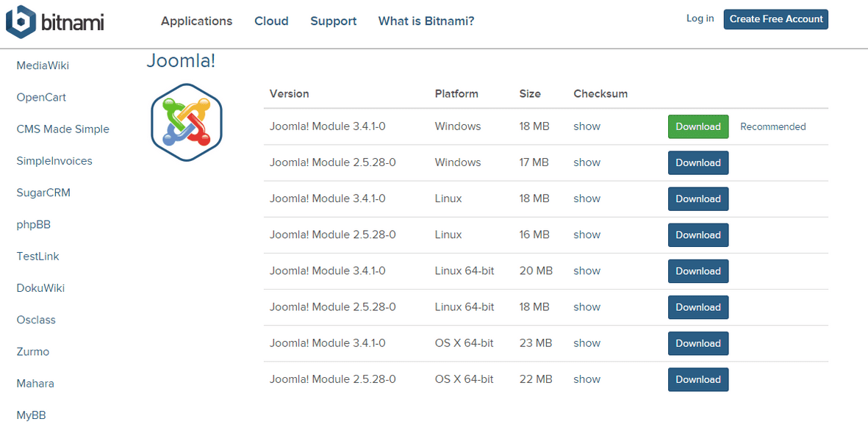Open Osclass in the sidebar

(36, 320)
